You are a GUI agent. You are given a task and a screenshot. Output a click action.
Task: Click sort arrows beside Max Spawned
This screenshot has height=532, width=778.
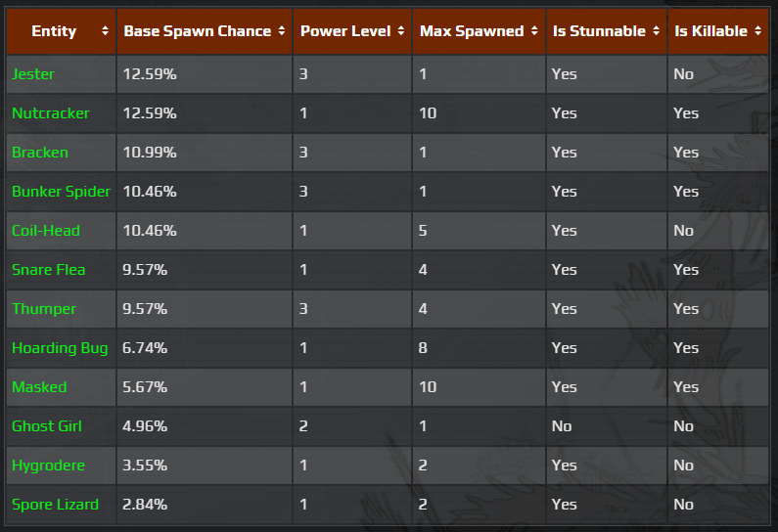(534, 31)
